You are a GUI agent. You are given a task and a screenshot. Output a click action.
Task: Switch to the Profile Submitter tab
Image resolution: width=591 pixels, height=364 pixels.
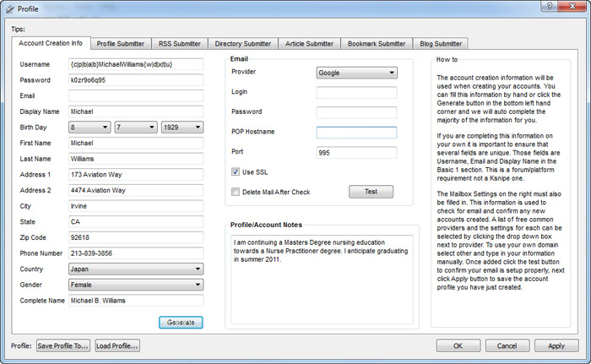(x=121, y=44)
